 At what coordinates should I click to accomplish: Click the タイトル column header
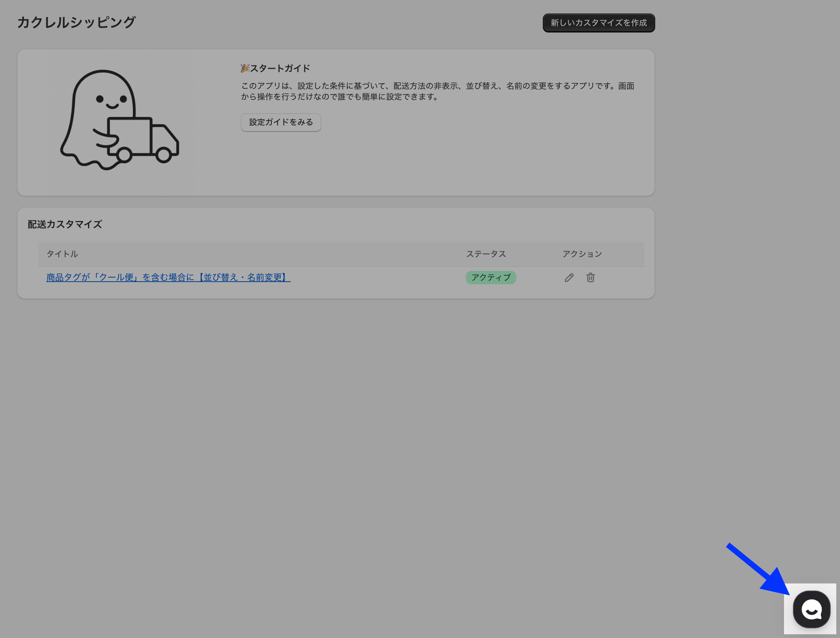pyautogui.click(x=62, y=254)
